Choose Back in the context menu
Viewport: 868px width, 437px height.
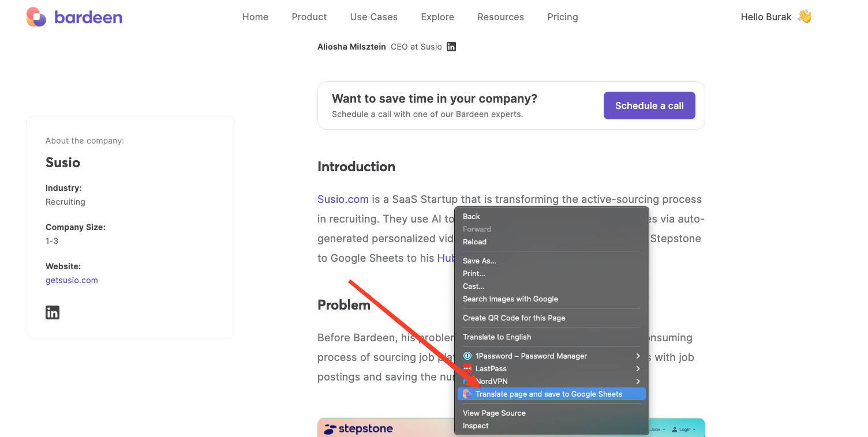coord(552,217)
